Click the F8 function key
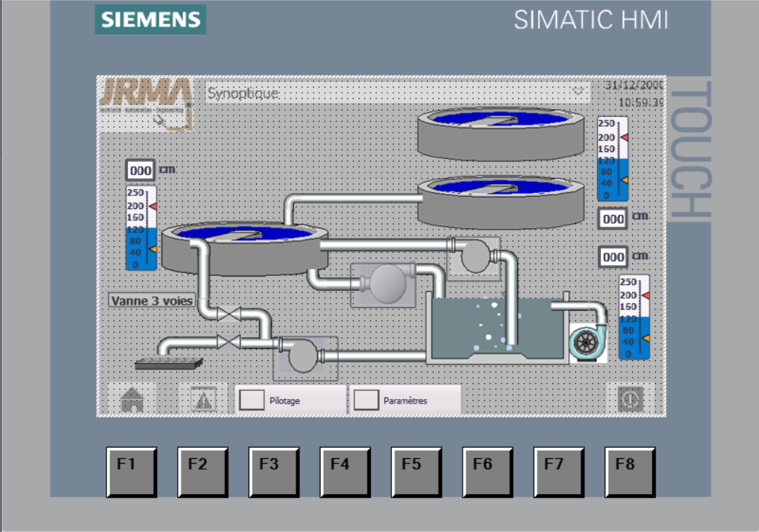This screenshot has height=532, width=759. click(x=630, y=472)
